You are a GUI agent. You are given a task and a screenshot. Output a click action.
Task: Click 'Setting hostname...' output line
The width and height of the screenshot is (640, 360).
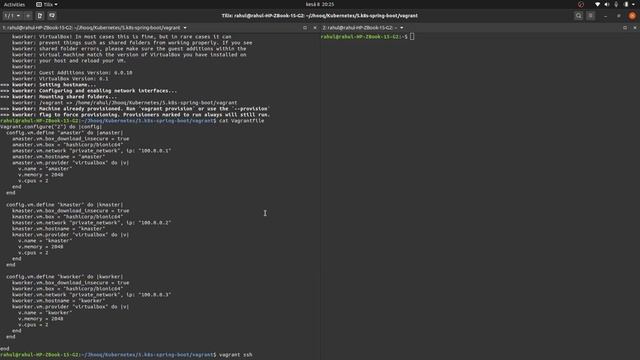tap(48, 85)
